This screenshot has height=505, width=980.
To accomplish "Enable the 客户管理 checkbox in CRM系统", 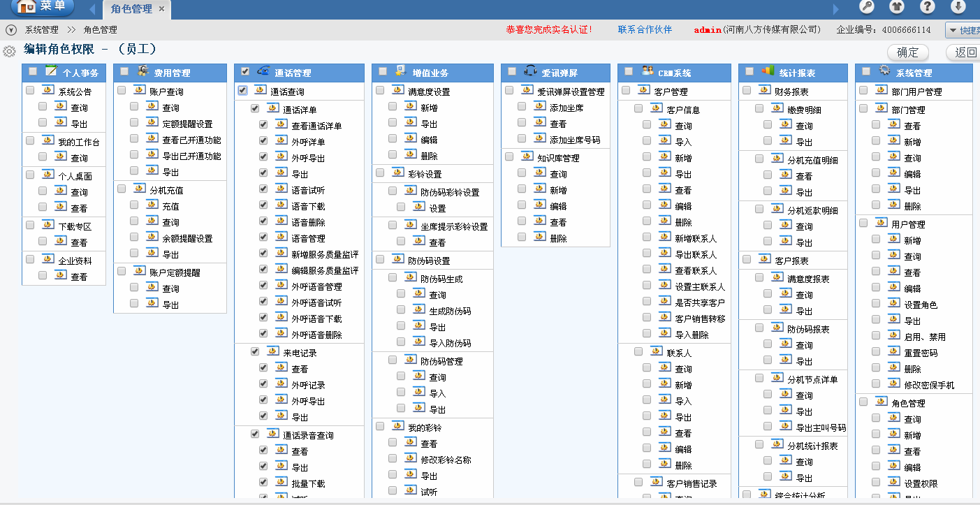I will (626, 90).
